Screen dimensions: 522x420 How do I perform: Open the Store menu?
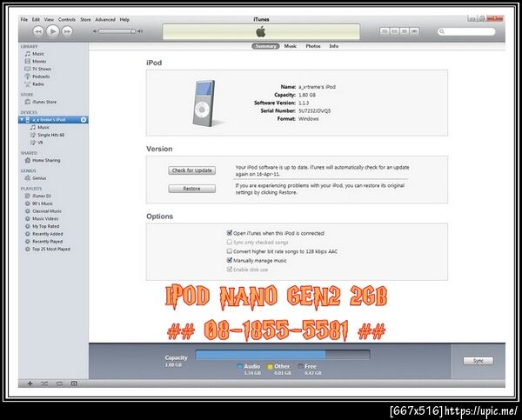pos(85,20)
